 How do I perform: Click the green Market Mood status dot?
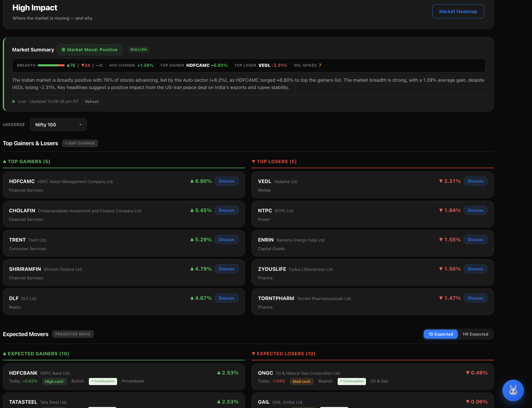64,50
